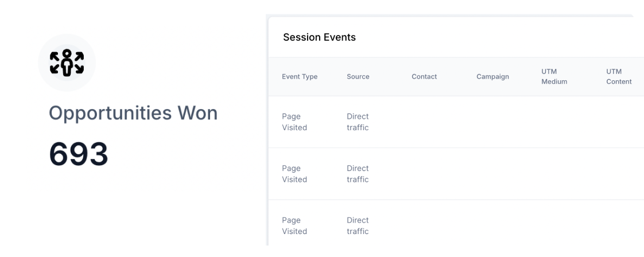644x257 pixels.
Task: Select the Opportunities Won label
Action: (133, 113)
